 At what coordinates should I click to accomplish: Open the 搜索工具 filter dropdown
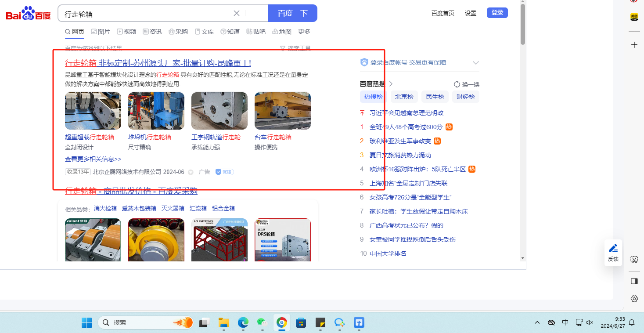295,48
